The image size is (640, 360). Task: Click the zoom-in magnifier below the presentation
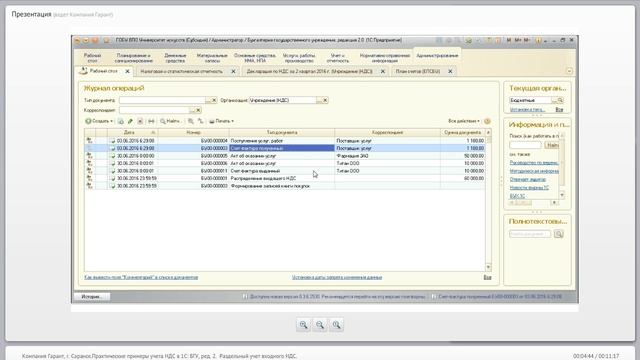click(x=304, y=325)
